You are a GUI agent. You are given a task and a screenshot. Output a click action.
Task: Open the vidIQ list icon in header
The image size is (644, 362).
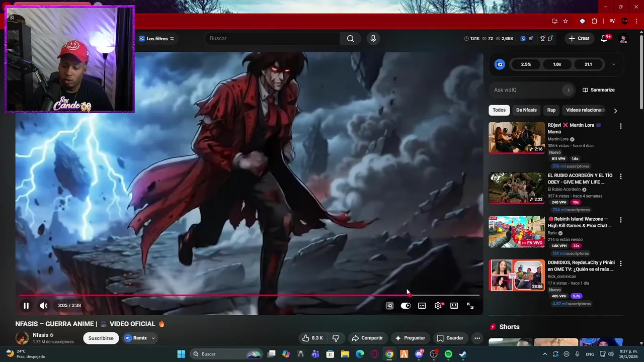(x=531, y=39)
